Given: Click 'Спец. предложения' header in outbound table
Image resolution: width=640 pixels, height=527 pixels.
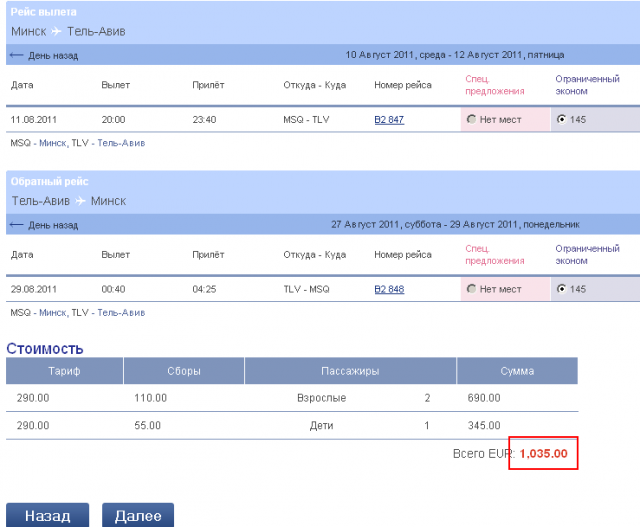Looking at the screenshot, I should click(494, 85).
